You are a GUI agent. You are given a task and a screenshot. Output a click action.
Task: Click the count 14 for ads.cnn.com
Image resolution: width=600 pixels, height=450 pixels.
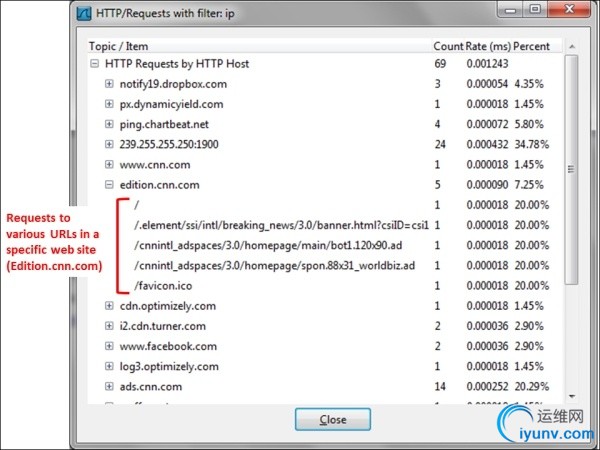(x=440, y=386)
